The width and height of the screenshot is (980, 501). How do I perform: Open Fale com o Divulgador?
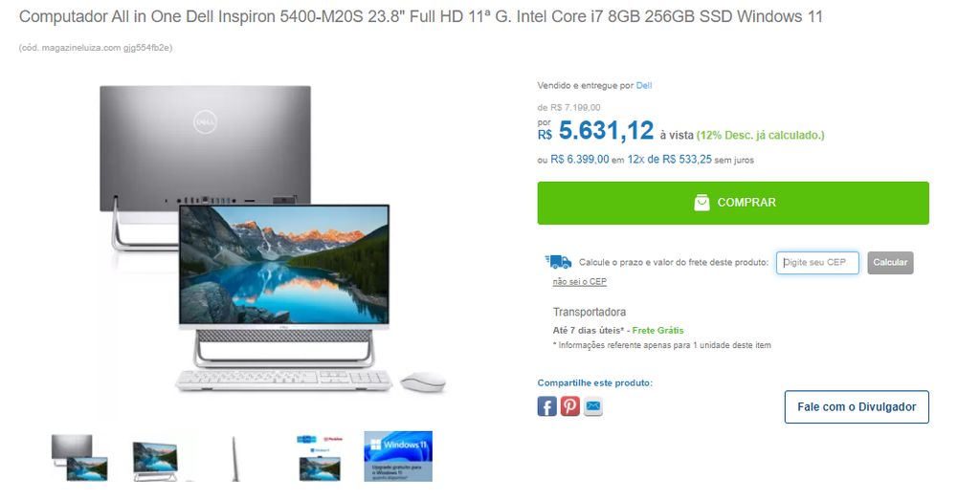(x=857, y=406)
